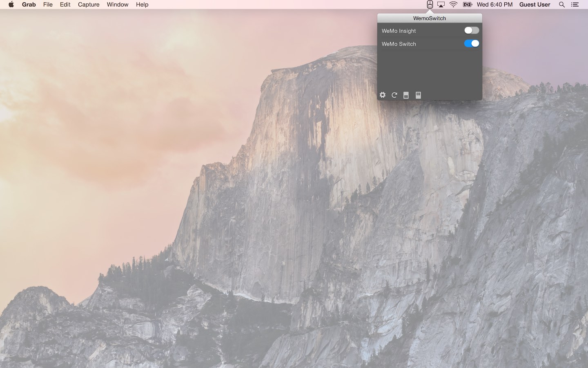The width and height of the screenshot is (588, 368).
Task: Open Notification Center icon
Action: (575, 4)
